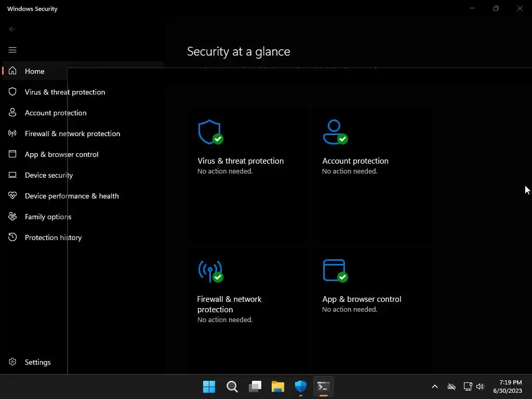Click the heart icon beside Device performance & health
Image resolution: width=532 pixels, height=399 pixels.
[12, 195]
